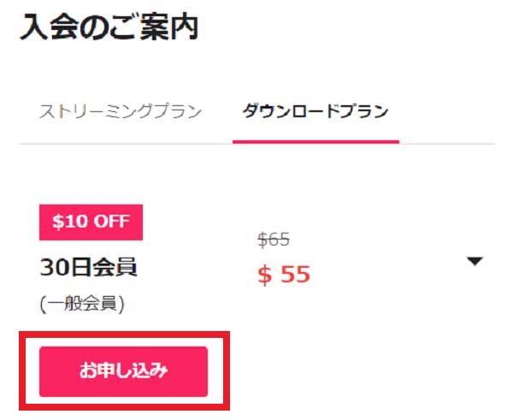
Task: Open plan options with the black triangle
Action: pos(476,263)
